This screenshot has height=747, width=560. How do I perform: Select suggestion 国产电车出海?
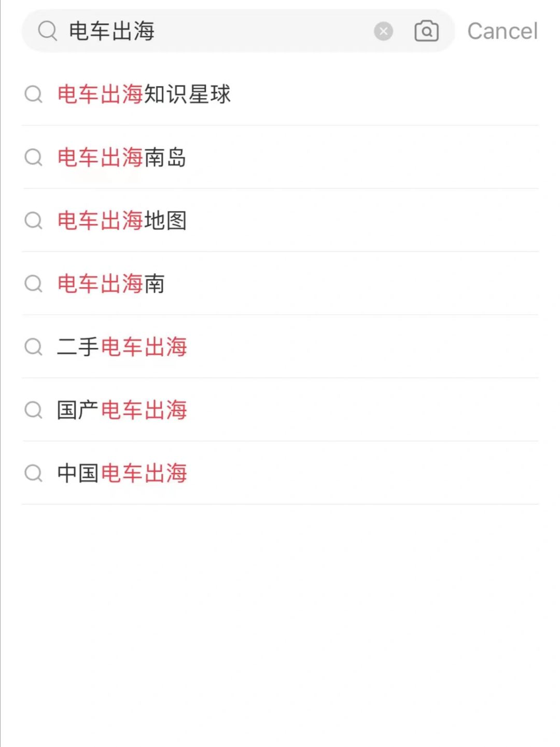[x=280, y=410]
